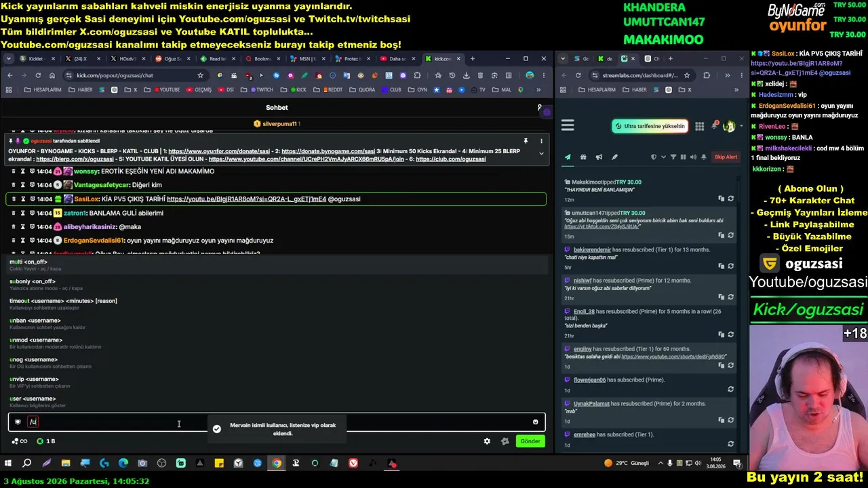868x488 pixels.
Task: Open the Extensions puzzle icon in the Kick browser window
Action: [418, 75]
